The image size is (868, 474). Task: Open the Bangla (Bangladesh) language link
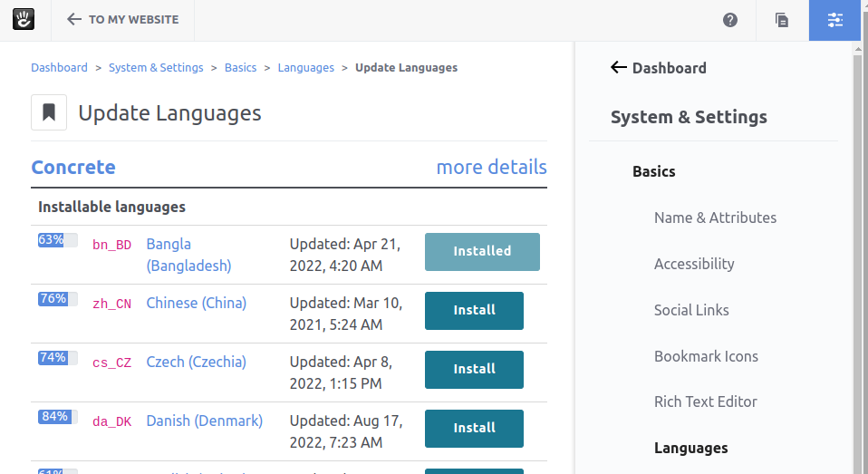pos(188,255)
